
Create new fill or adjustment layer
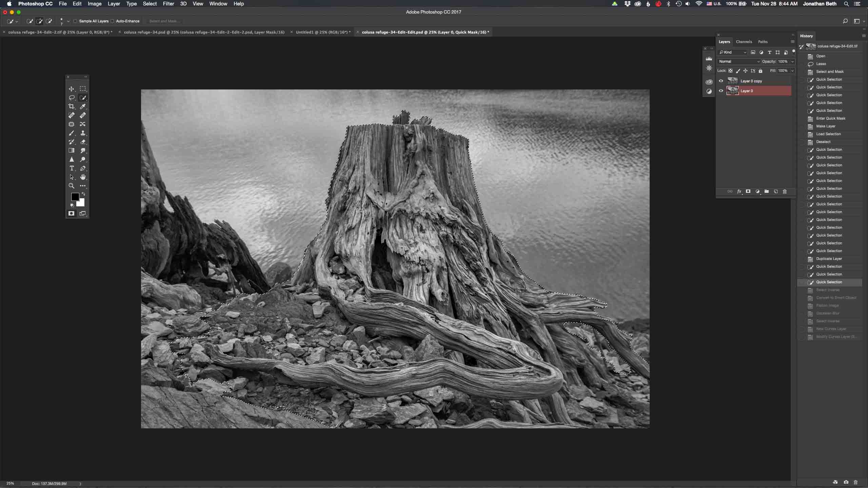[x=757, y=191]
